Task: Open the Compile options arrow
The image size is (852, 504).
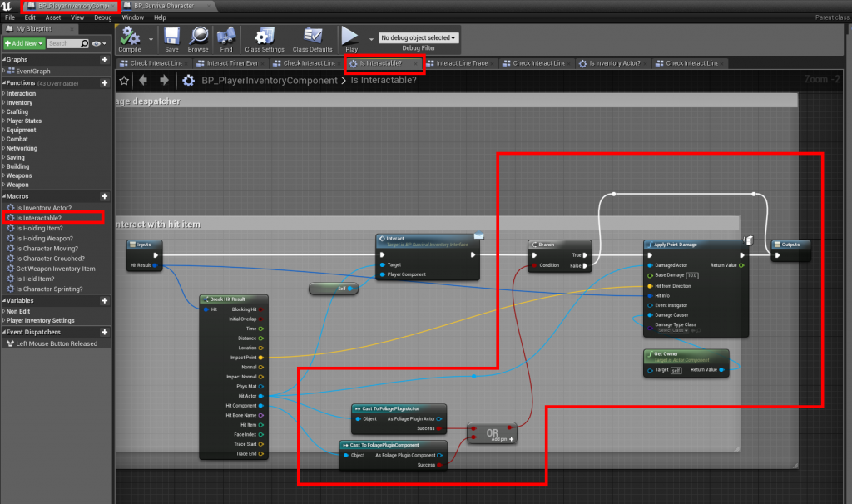Action: pyautogui.click(x=151, y=39)
